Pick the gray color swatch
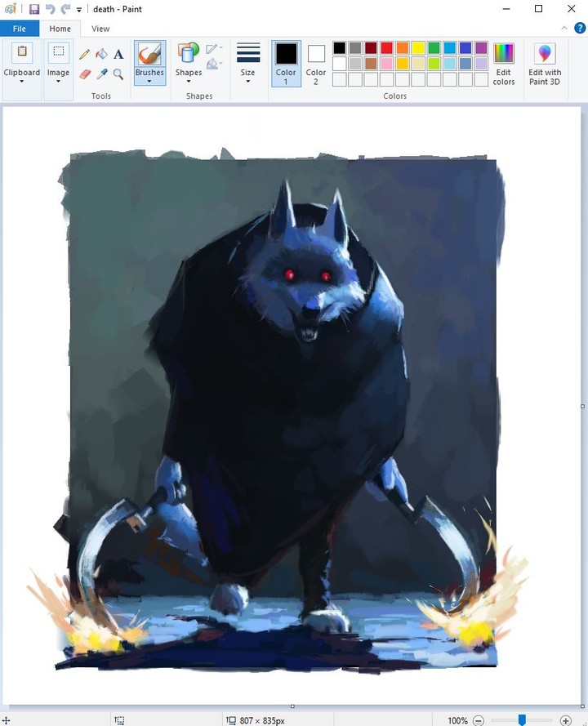The image size is (588, 726). coord(355,47)
